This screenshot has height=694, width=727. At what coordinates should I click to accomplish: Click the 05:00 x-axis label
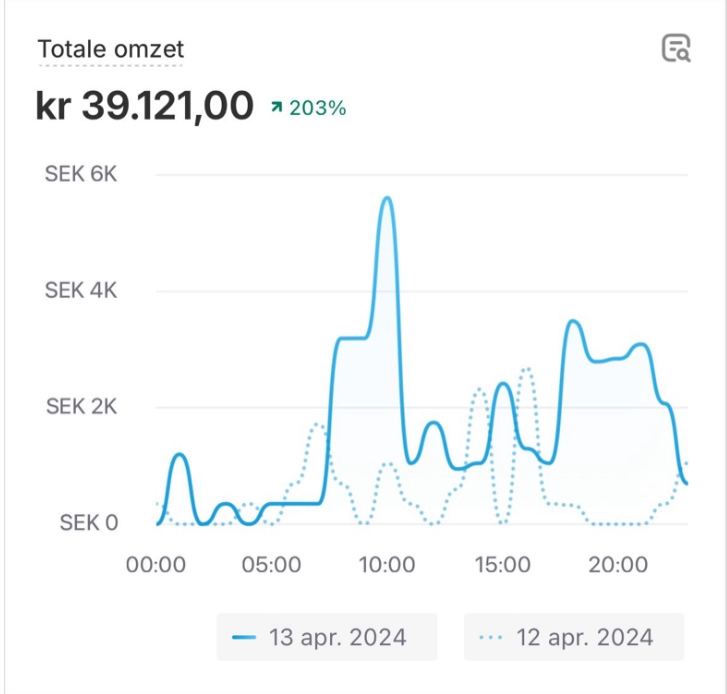point(272,565)
